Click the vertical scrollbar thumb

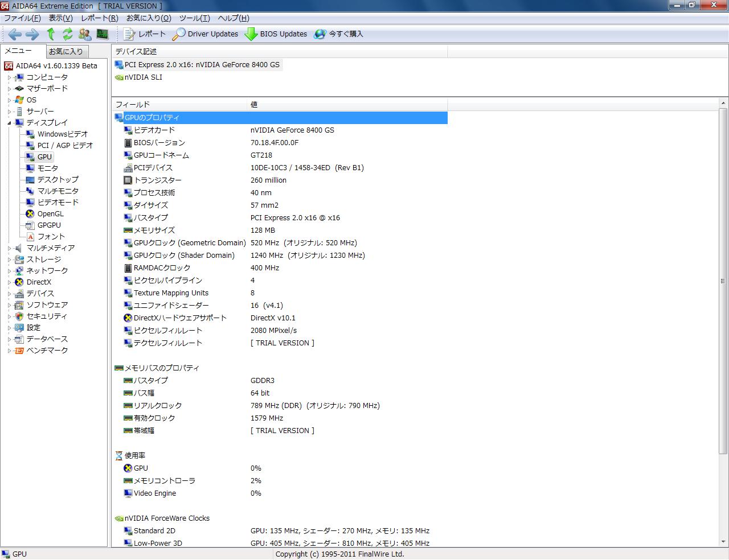point(723,281)
